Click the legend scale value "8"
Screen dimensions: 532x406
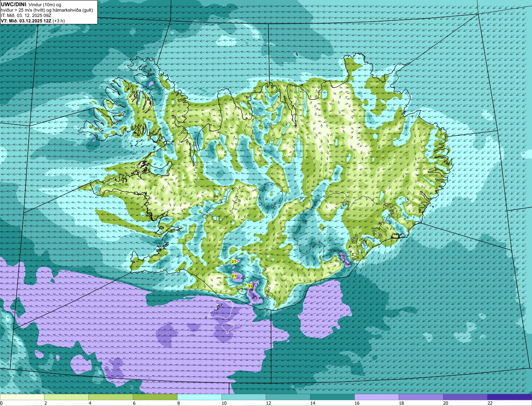(x=178, y=403)
